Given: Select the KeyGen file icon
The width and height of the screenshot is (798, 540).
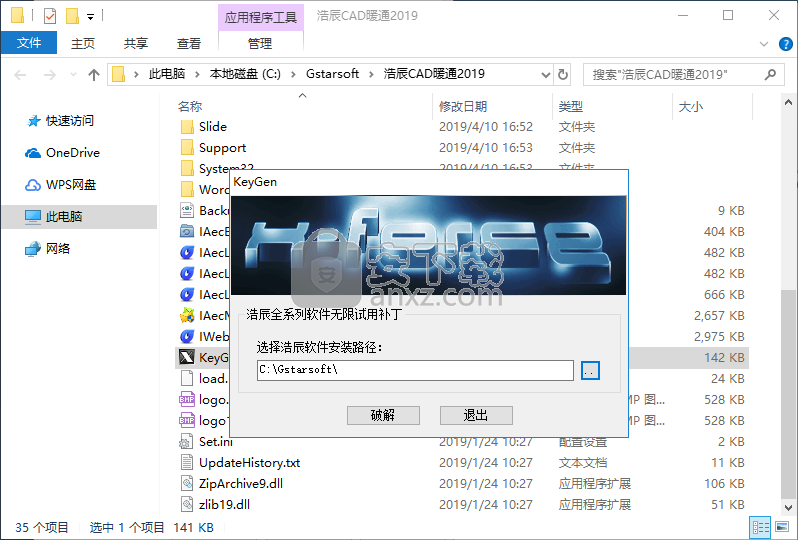Looking at the screenshot, I should click(187, 357).
